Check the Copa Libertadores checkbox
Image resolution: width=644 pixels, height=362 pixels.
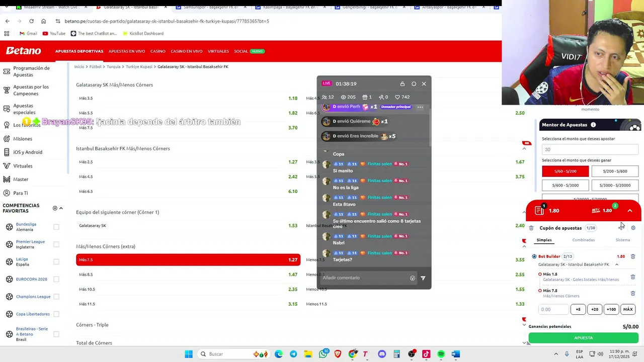56,314
